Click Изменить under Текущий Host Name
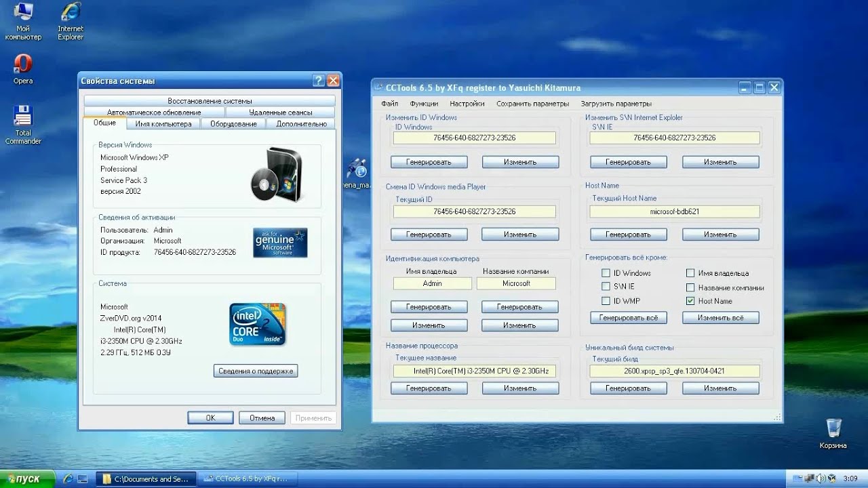Screen dimensions: 868x488 tap(720, 235)
